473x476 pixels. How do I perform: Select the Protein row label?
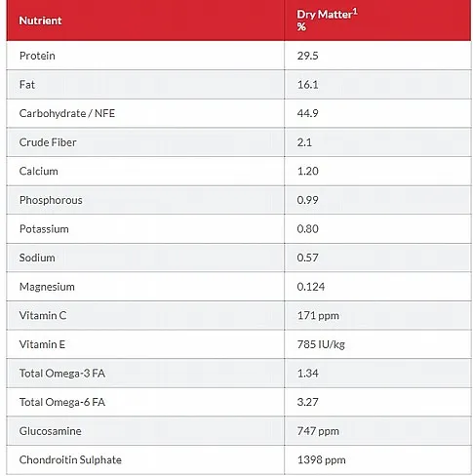[x=37, y=56]
